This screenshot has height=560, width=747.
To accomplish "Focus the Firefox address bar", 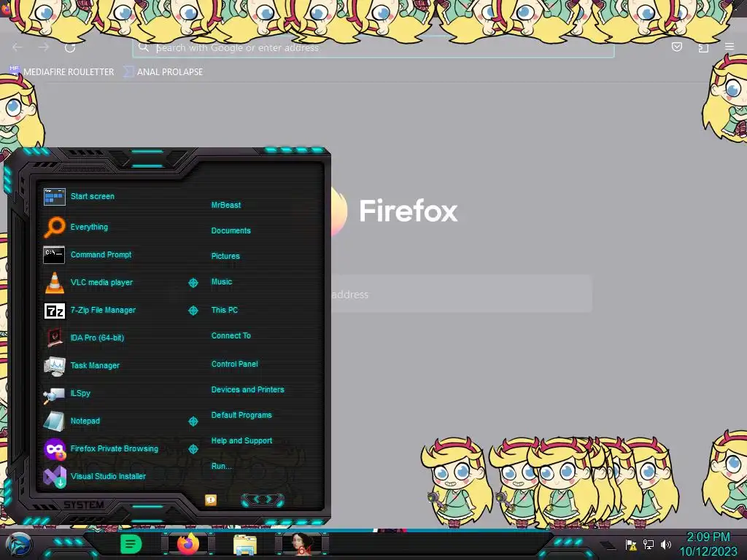I will (373, 47).
